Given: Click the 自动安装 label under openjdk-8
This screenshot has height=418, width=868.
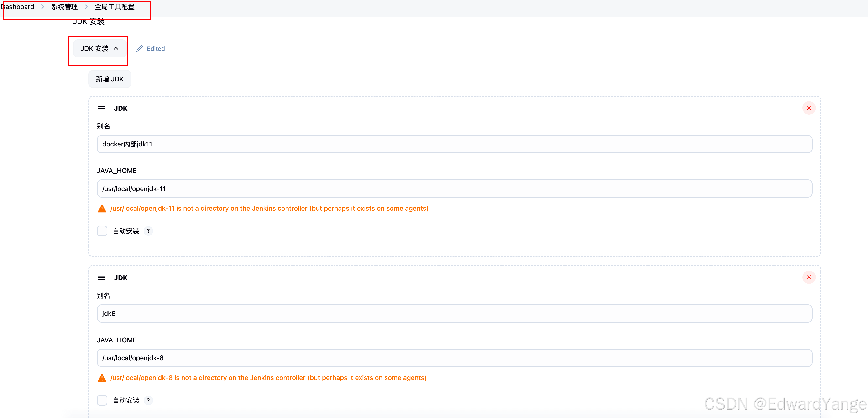Looking at the screenshot, I should pyautogui.click(x=126, y=401).
